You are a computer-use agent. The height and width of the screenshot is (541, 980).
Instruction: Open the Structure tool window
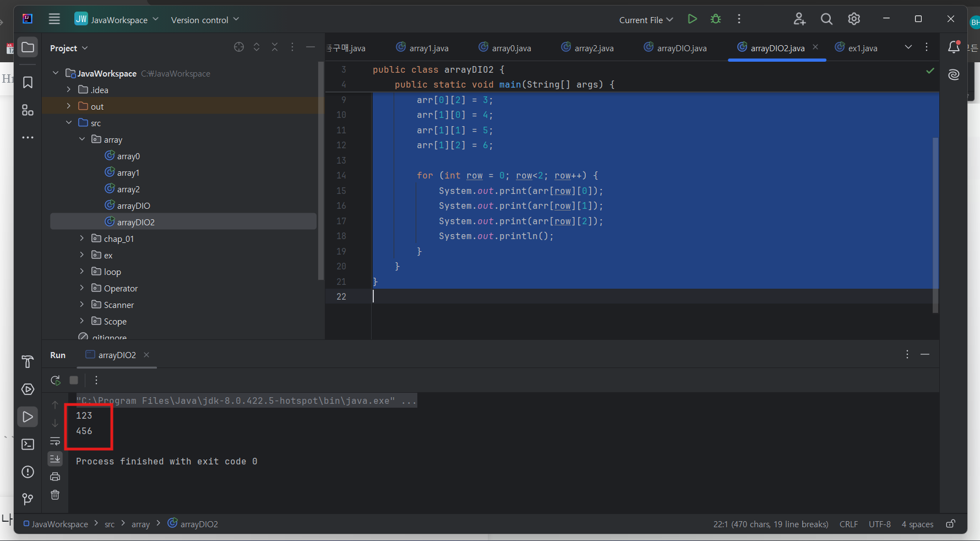28,110
